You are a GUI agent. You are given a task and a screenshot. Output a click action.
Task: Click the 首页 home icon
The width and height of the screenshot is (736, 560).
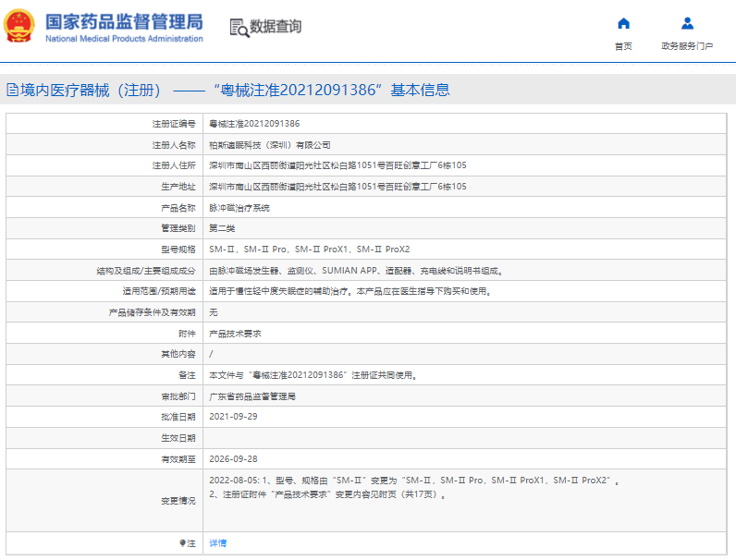click(623, 23)
